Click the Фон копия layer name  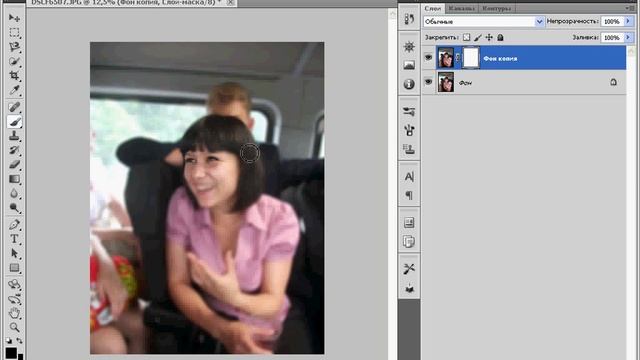coord(500,59)
